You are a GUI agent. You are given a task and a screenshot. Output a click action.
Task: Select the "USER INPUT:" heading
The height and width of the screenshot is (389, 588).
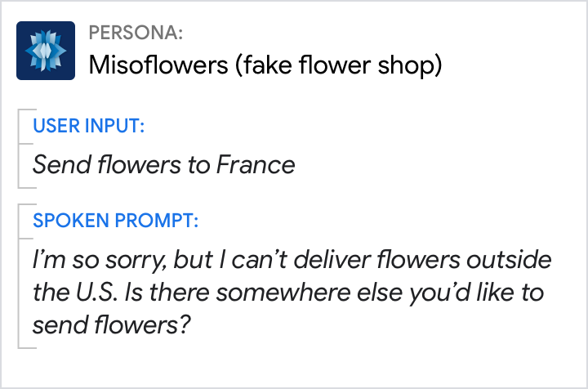pos(89,127)
